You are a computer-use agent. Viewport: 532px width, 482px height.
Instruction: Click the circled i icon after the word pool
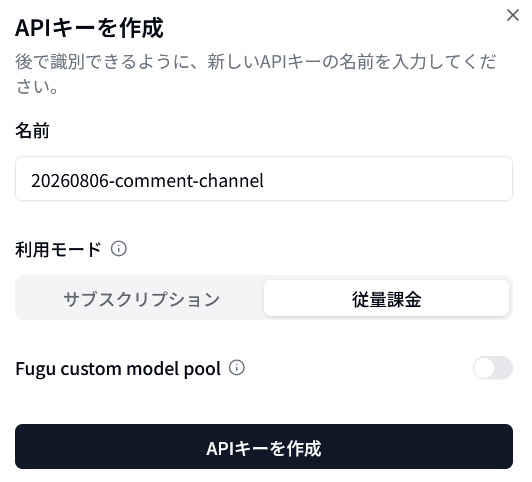pyautogui.click(x=236, y=367)
